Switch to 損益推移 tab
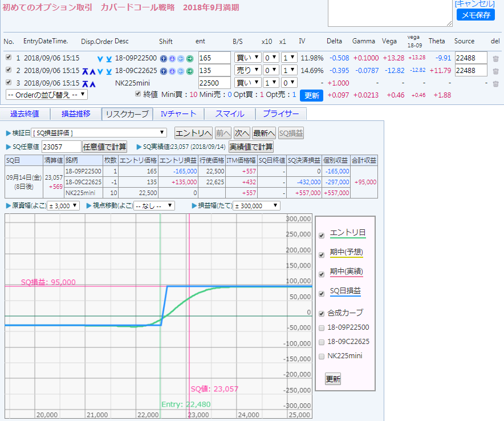 click(x=76, y=114)
